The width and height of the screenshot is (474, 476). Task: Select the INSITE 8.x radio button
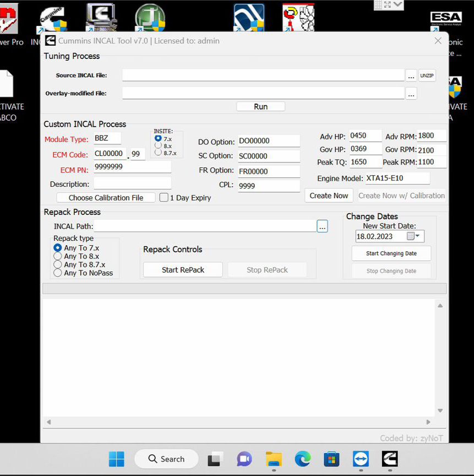(x=157, y=145)
